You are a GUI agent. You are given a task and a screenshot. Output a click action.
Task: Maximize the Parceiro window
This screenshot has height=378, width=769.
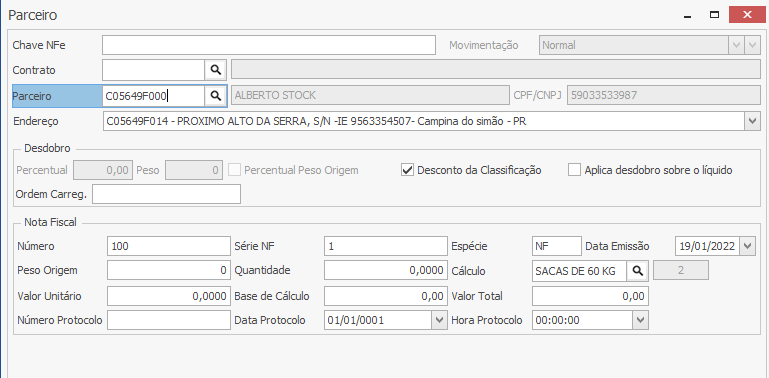tap(715, 15)
